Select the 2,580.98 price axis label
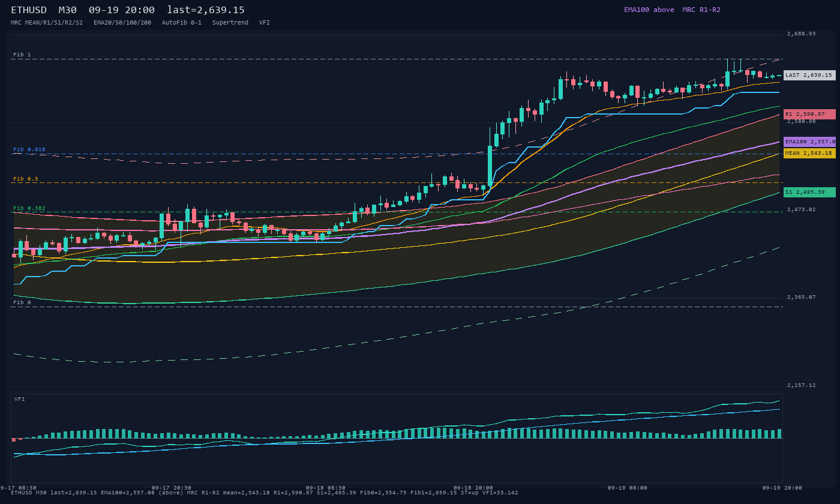 pos(802,121)
